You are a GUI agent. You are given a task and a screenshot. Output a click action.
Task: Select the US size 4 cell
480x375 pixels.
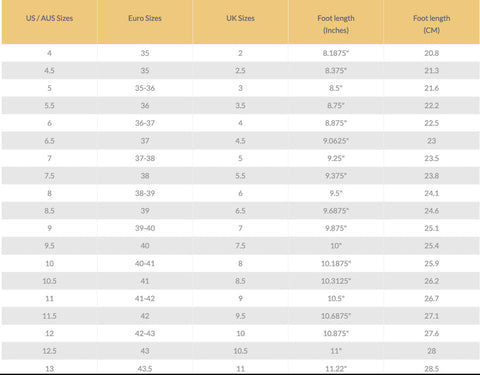coord(49,53)
